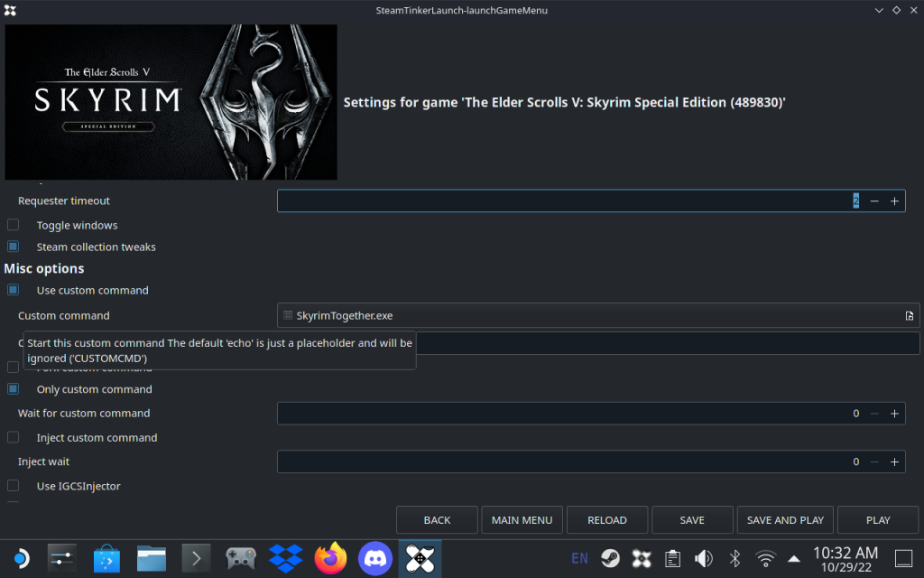Screen dimensions: 924x578
Task: Launch Discord from the taskbar
Action: [375, 559]
